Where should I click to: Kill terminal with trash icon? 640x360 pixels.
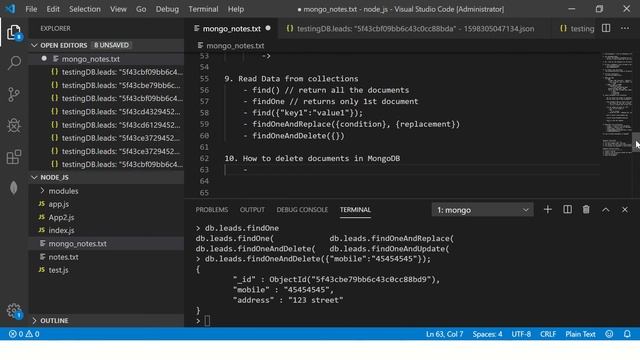click(586, 209)
